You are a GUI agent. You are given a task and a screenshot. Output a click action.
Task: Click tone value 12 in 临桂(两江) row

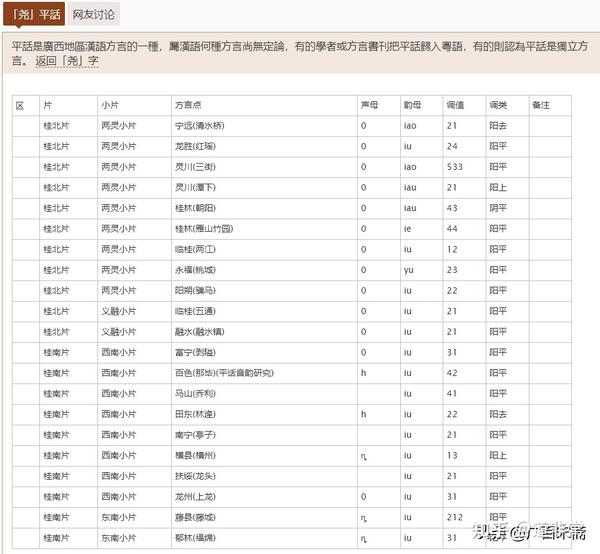point(452,250)
